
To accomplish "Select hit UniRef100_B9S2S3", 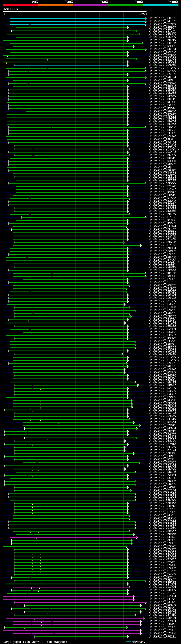I will pos(162,310).
